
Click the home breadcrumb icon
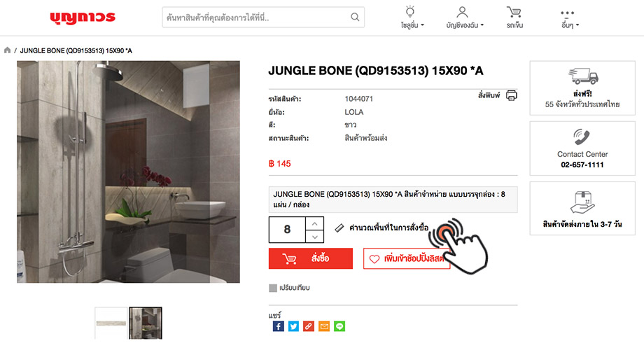click(7, 50)
